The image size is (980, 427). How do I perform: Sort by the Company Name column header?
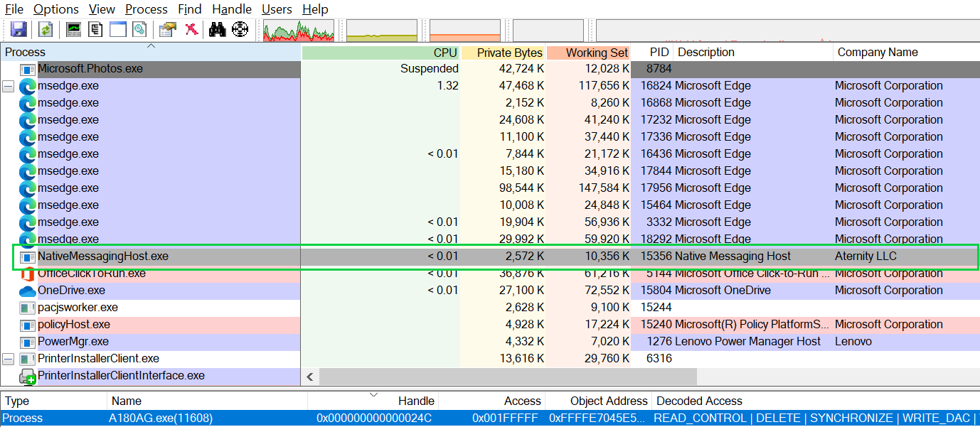pos(906,53)
